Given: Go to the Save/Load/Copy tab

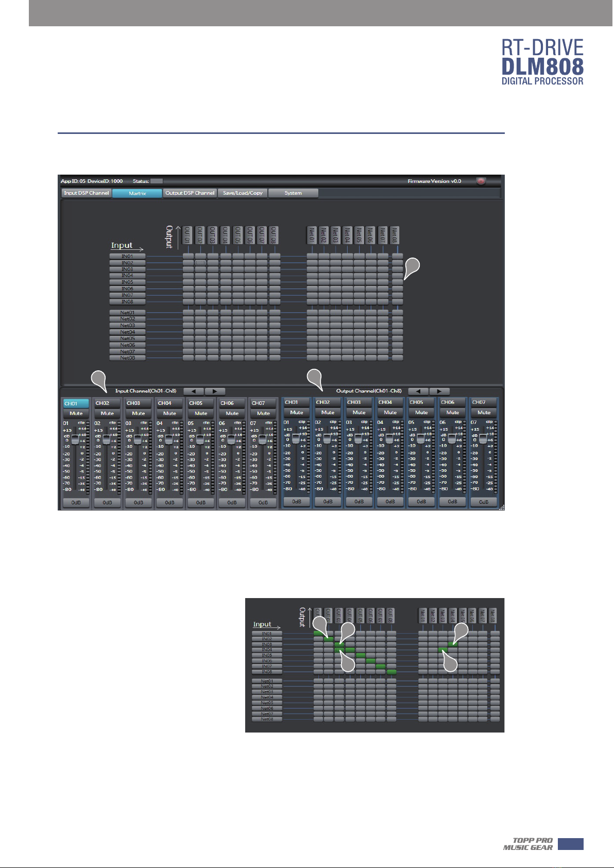Looking at the screenshot, I should tap(243, 193).
